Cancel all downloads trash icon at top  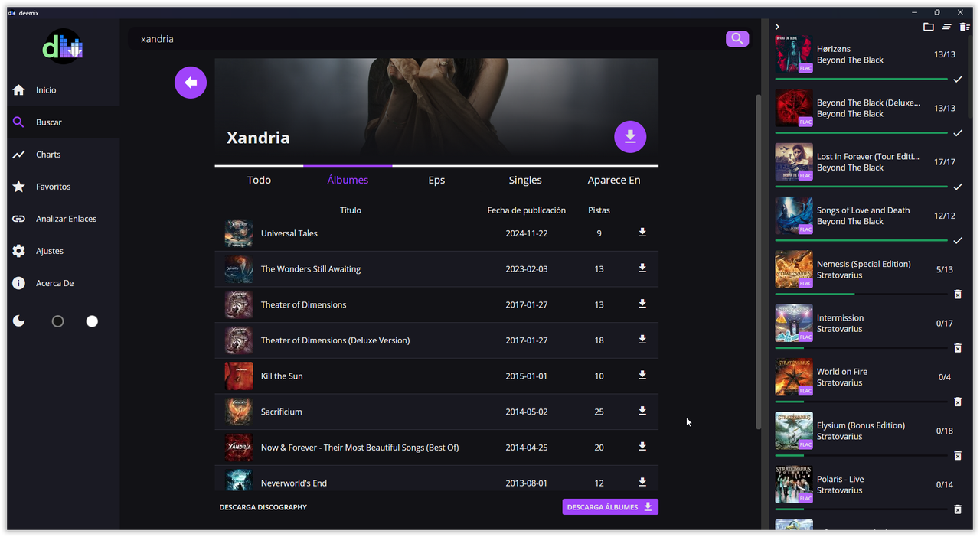pyautogui.click(x=965, y=27)
